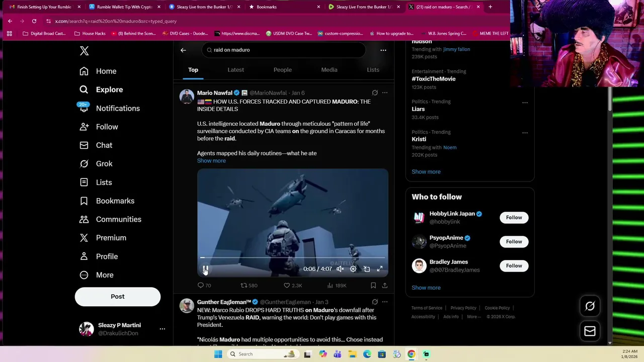This screenshot has width=644, height=362.
Task: Switch to the Lists search tab
Action: (373, 70)
